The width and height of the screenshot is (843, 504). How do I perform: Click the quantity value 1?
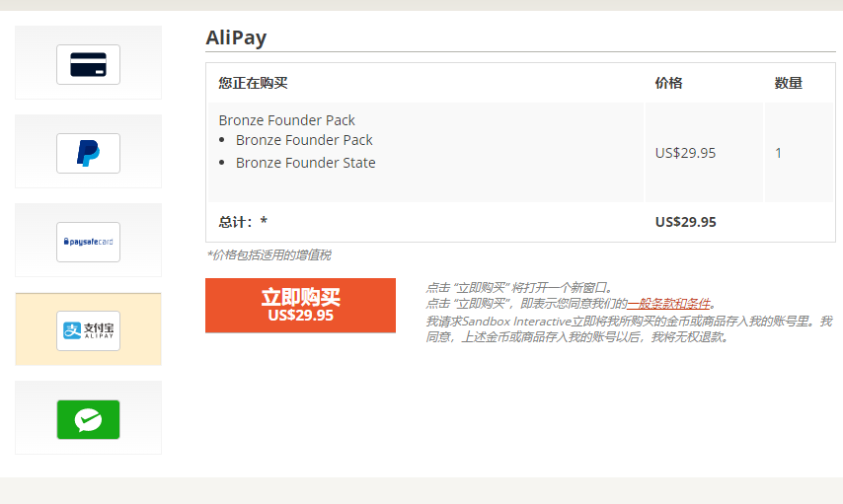click(x=778, y=153)
